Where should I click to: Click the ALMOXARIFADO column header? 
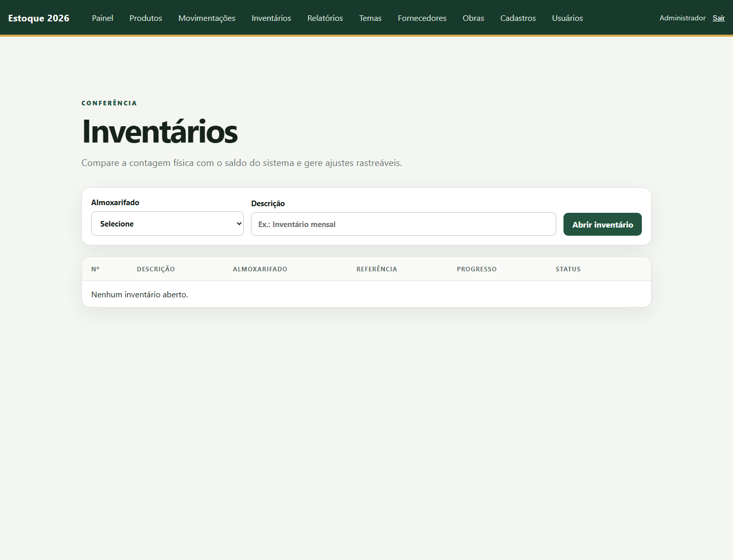pos(260,269)
